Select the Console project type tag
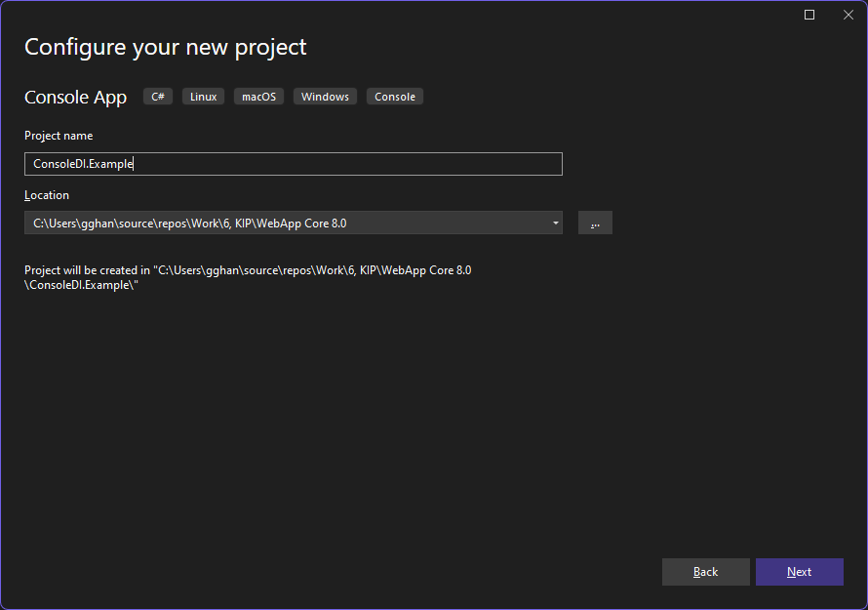868x610 pixels. pos(395,97)
